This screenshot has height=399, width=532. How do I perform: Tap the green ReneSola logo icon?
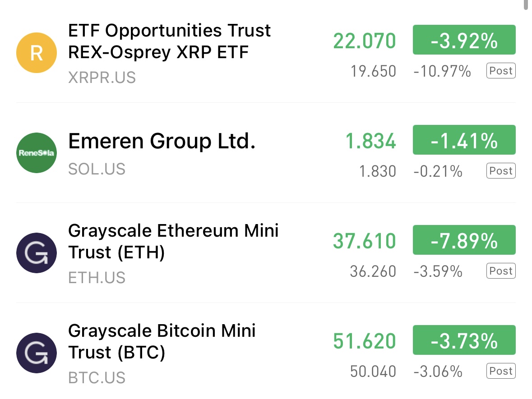click(37, 153)
